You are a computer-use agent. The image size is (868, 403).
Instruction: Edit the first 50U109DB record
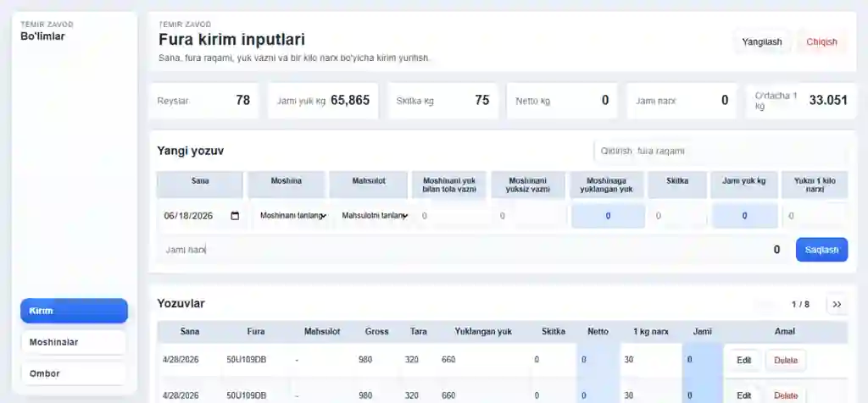(x=744, y=361)
